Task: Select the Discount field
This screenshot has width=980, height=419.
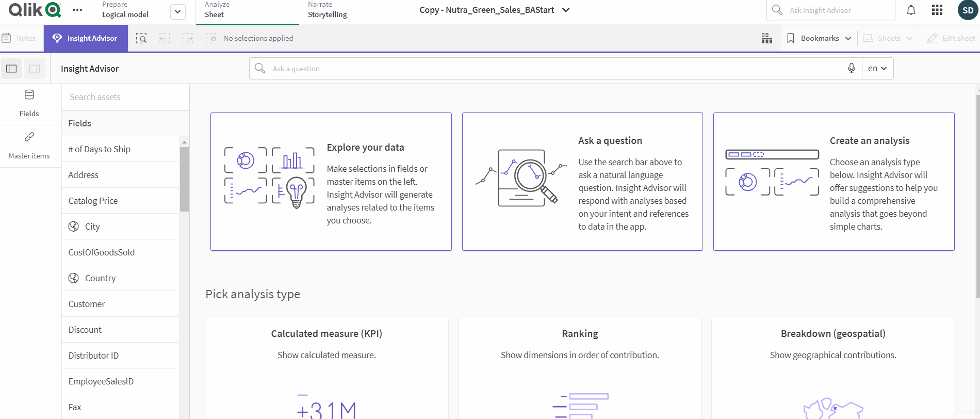Action: click(120, 330)
